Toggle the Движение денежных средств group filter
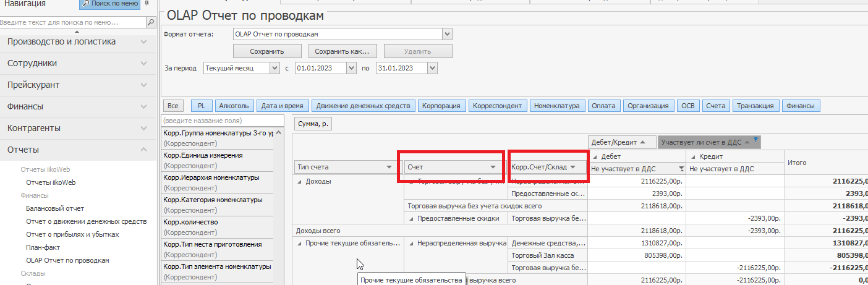868x285 pixels. click(x=363, y=106)
